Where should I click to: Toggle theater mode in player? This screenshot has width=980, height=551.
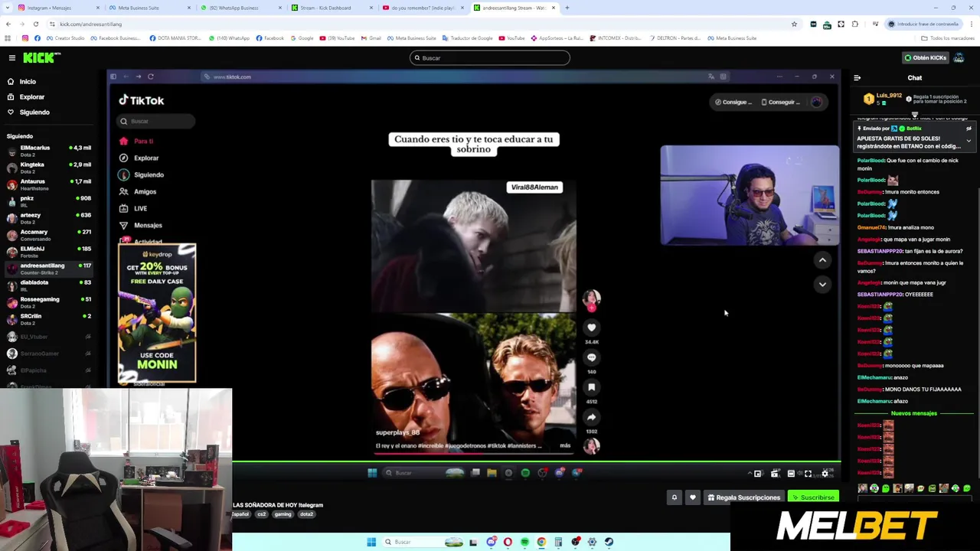[x=791, y=474]
